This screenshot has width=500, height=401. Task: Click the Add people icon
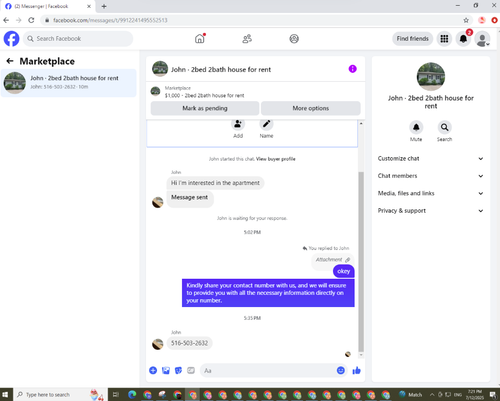point(238,125)
